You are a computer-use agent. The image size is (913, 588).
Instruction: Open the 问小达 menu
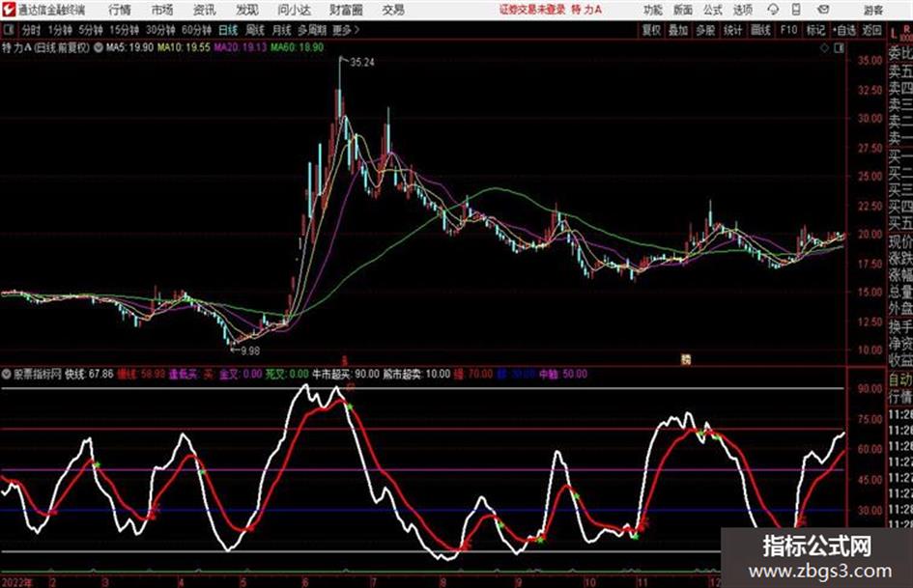(x=294, y=10)
